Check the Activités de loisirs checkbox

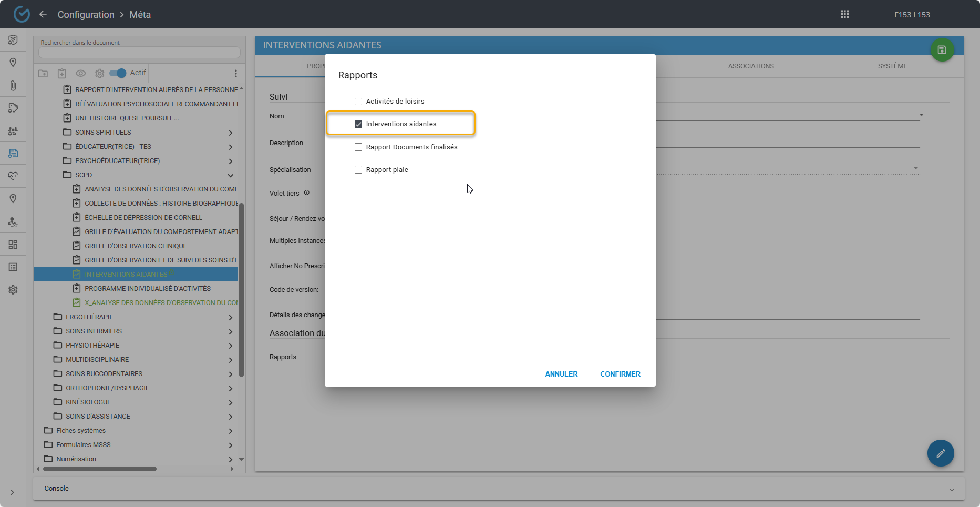pos(358,102)
